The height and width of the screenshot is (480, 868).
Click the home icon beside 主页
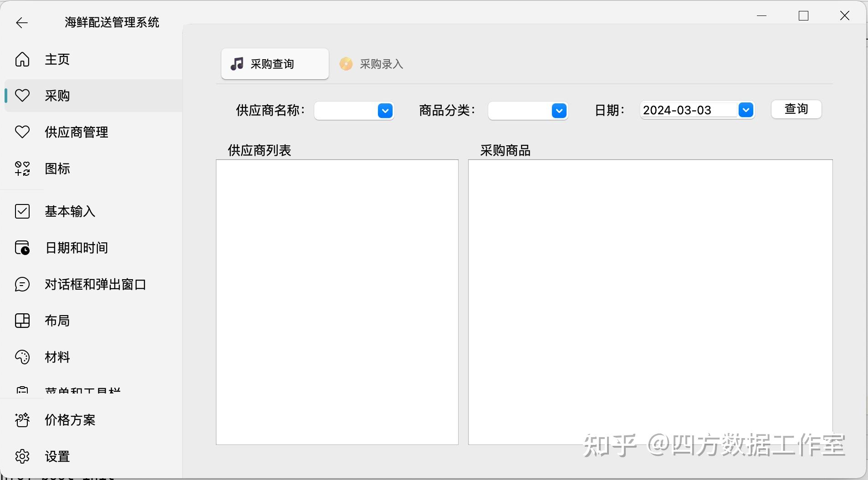22,59
